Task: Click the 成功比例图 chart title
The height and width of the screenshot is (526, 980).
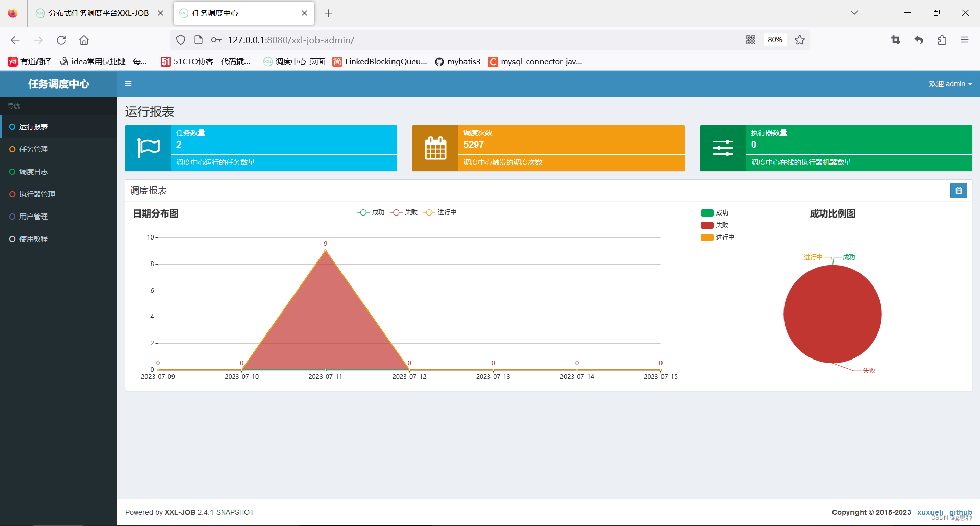Action: (832, 213)
